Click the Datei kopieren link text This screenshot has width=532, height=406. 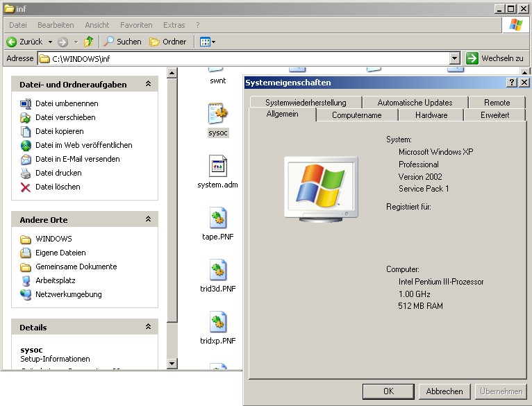[60, 131]
